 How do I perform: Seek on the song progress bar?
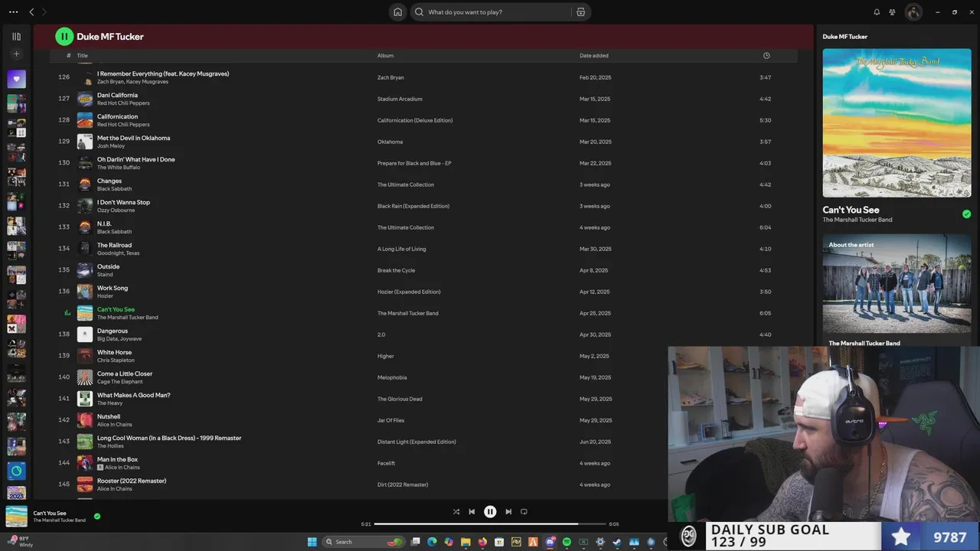click(490, 524)
